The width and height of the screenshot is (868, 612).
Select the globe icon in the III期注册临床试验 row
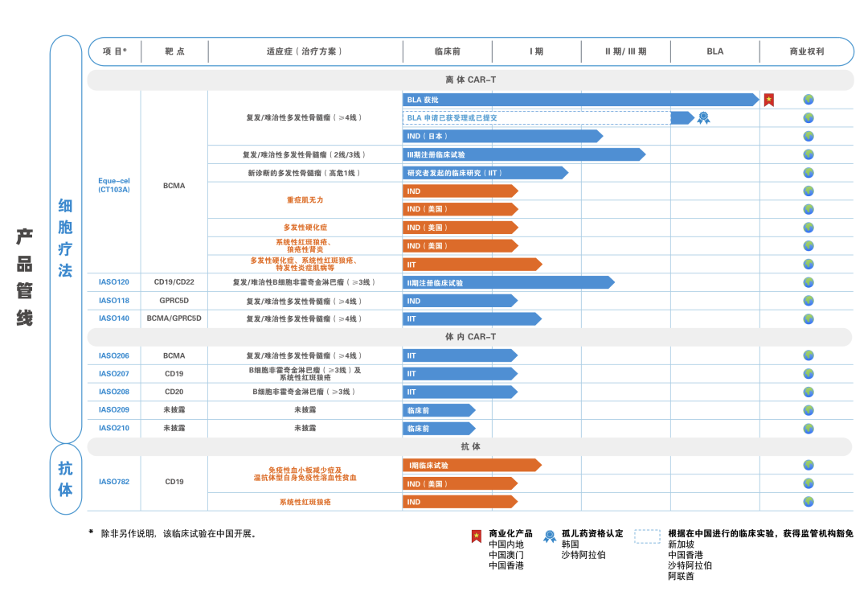[809, 154]
